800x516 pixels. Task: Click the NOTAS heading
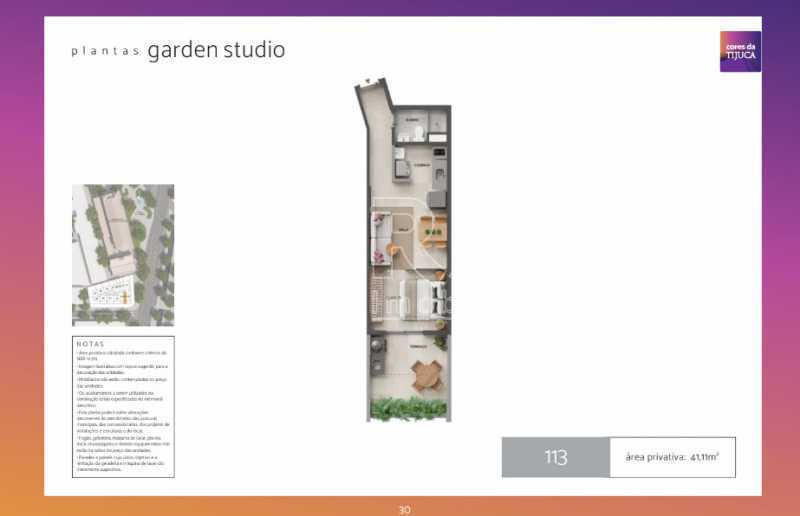pyautogui.click(x=89, y=344)
